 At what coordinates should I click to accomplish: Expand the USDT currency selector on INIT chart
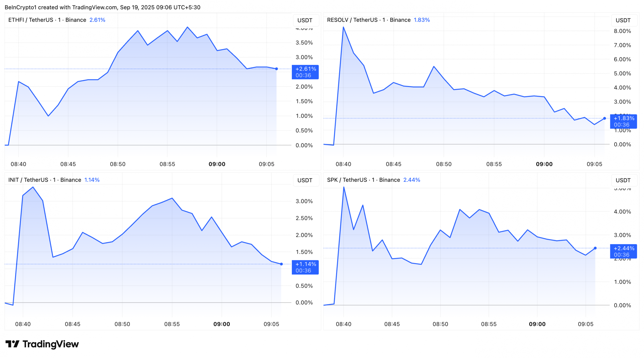(x=305, y=180)
